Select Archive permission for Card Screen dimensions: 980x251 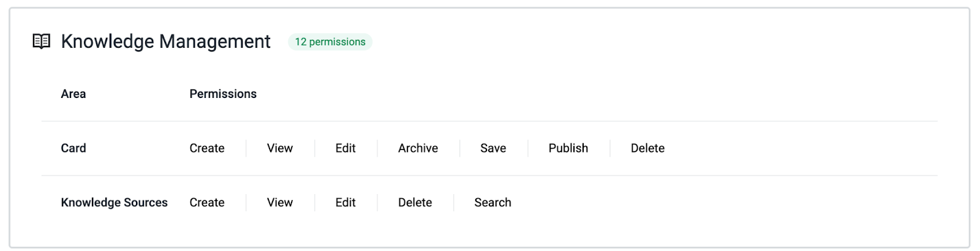click(418, 148)
